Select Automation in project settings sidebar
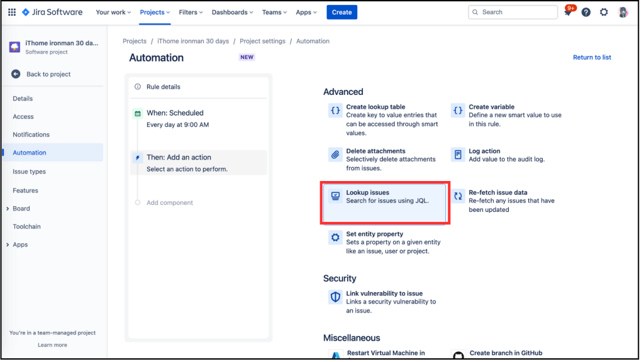 pyautogui.click(x=53, y=153)
